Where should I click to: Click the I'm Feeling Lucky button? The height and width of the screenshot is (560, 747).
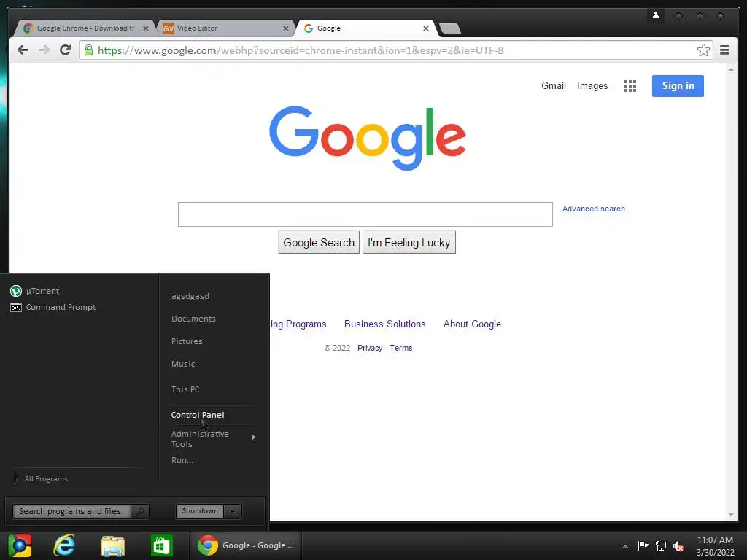(409, 242)
